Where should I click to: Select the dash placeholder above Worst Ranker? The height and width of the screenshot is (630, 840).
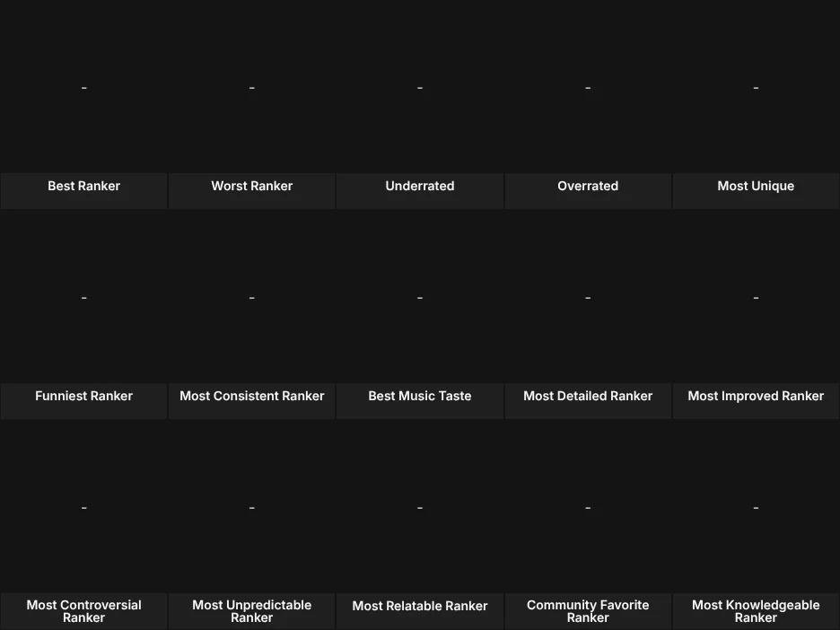coord(252,88)
